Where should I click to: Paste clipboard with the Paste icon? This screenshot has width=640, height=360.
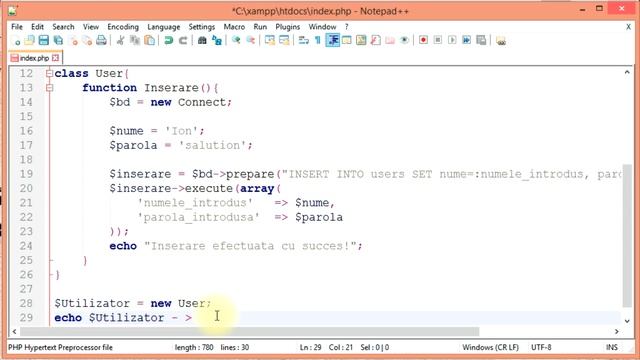[x=149, y=40]
